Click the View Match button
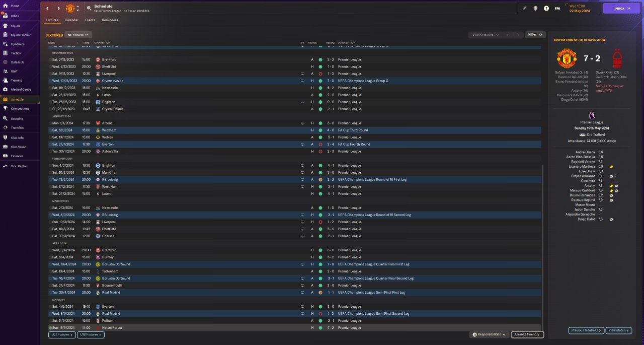 [x=619, y=330]
